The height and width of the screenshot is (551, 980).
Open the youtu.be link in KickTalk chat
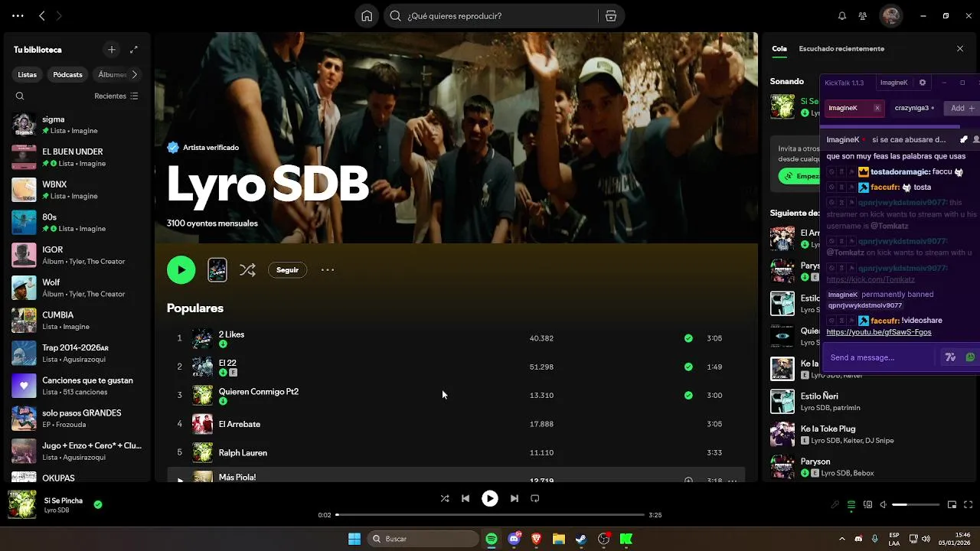pyautogui.click(x=879, y=332)
